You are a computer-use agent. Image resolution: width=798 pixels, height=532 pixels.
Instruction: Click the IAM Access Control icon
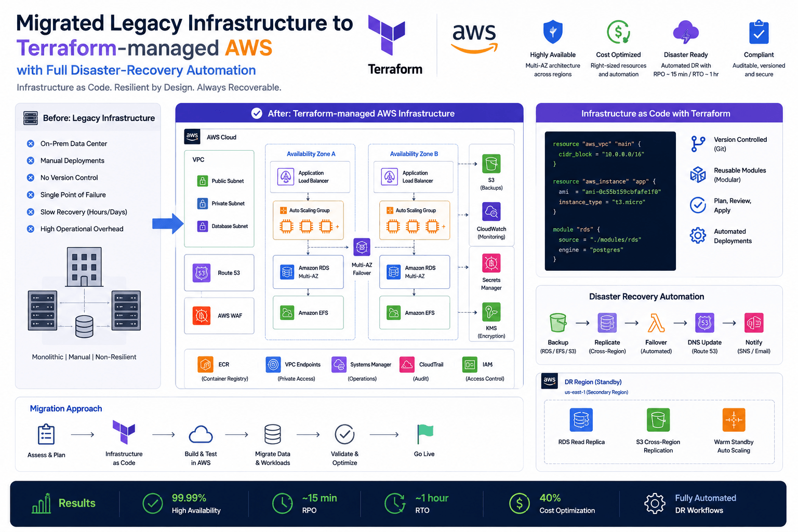click(x=470, y=365)
